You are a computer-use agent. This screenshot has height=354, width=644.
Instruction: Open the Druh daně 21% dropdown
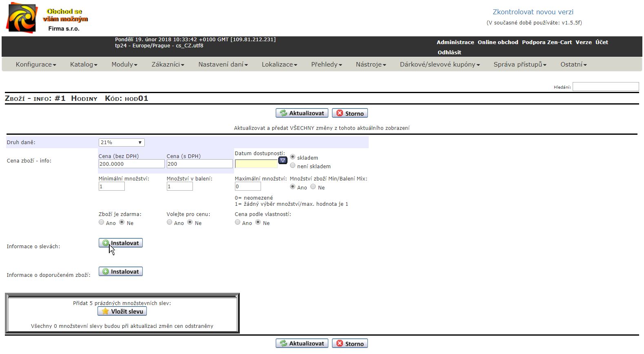pos(122,142)
